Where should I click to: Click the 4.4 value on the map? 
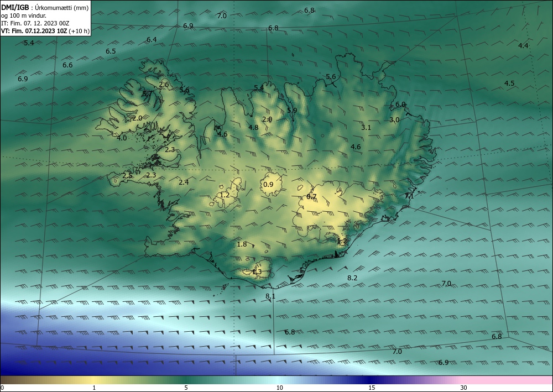pos(523,46)
